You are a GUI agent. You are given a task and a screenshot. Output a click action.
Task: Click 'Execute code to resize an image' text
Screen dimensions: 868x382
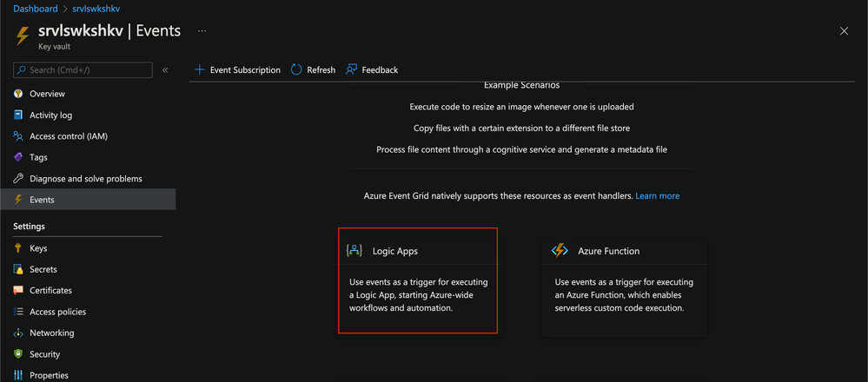pyautogui.click(x=521, y=107)
